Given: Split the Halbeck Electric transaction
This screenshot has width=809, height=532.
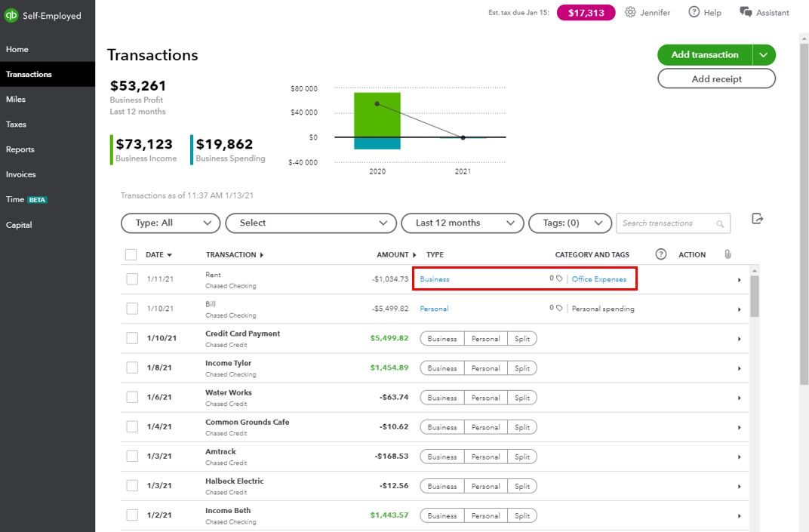Looking at the screenshot, I should coord(522,485).
